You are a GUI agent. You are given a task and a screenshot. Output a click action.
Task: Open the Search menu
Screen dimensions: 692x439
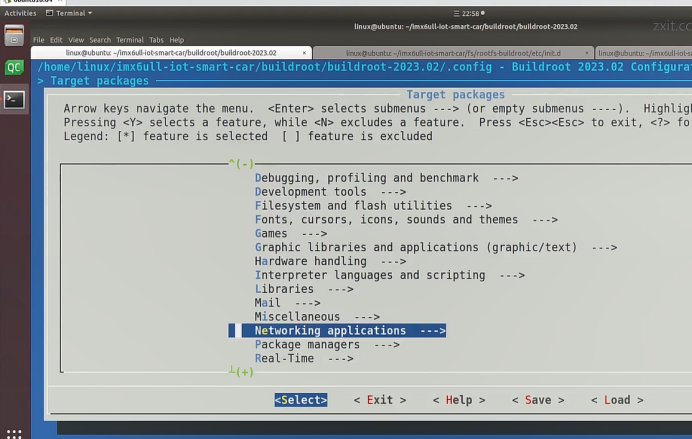(x=100, y=40)
